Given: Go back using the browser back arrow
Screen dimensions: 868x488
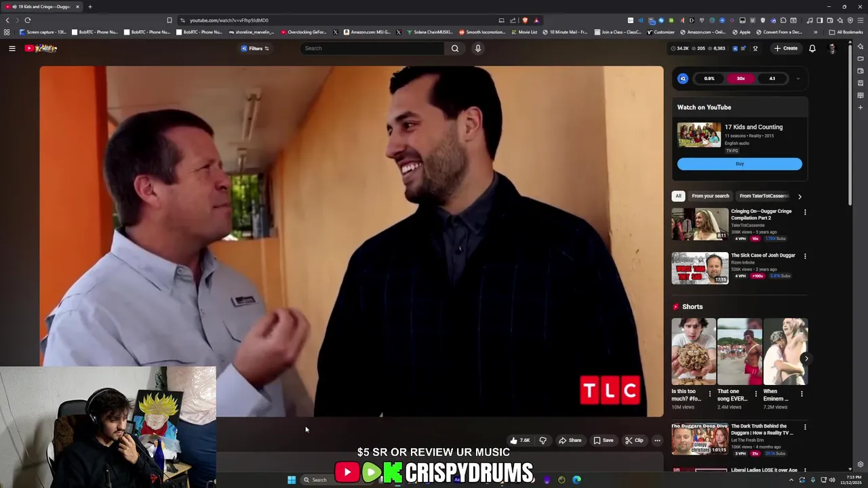Looking at the screenshot, I should [7, 20].
